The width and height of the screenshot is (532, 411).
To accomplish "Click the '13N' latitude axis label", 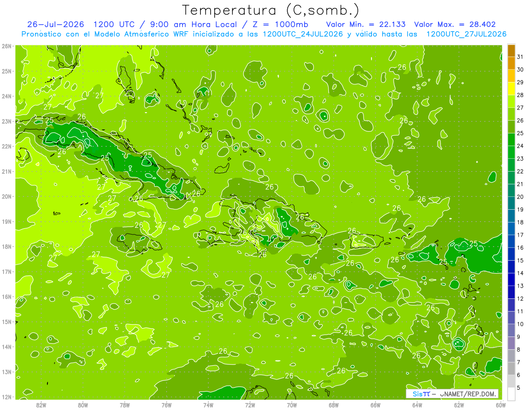I will click(7, 372).
